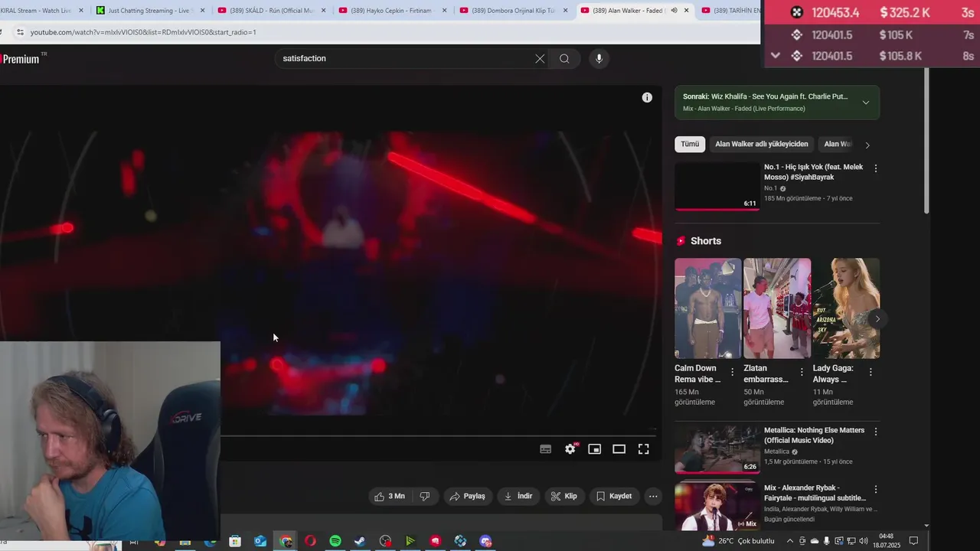Open the Lady Gaga Always short
Image resolution: width=980 pixels, height=551 pixels.
pos(846,308)
